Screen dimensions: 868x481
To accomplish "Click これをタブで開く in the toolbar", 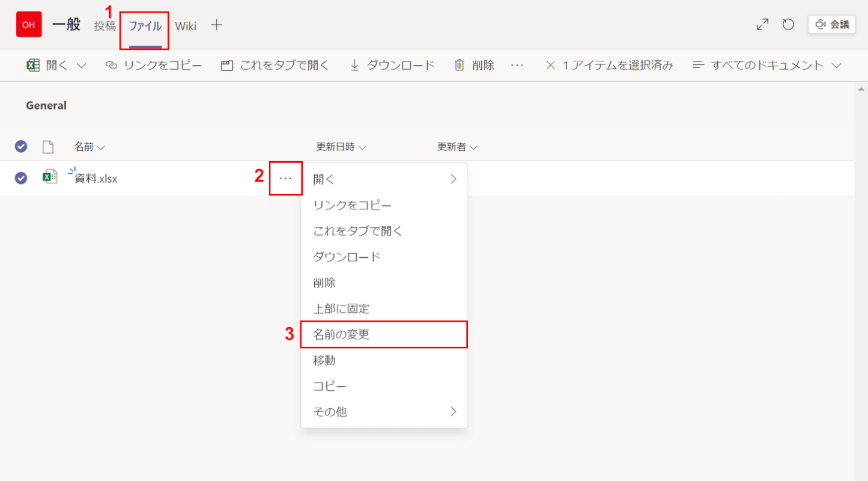I will tap(275, 66).
